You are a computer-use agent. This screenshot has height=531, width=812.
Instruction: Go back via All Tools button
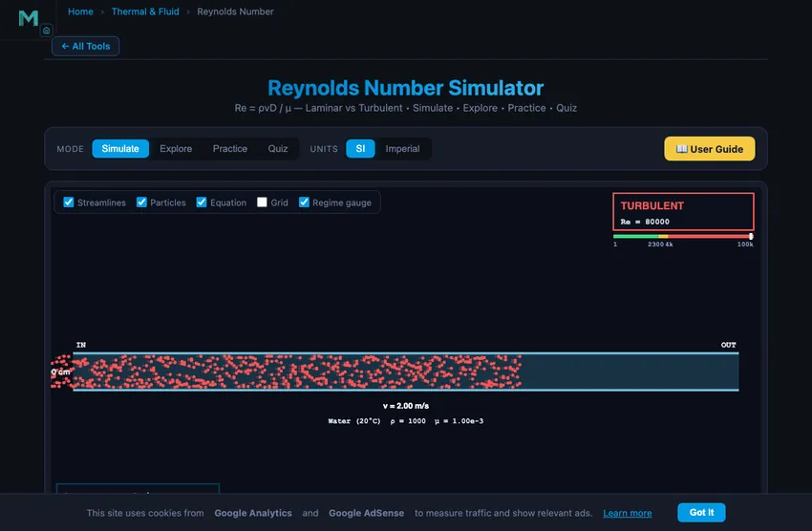(x=85, y=46)
